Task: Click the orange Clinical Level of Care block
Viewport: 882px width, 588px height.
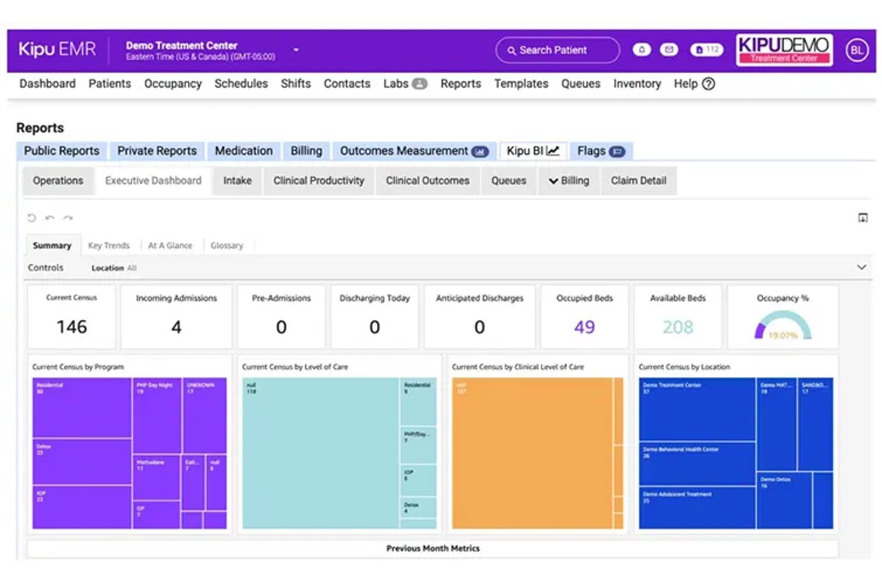Action: 532,453
